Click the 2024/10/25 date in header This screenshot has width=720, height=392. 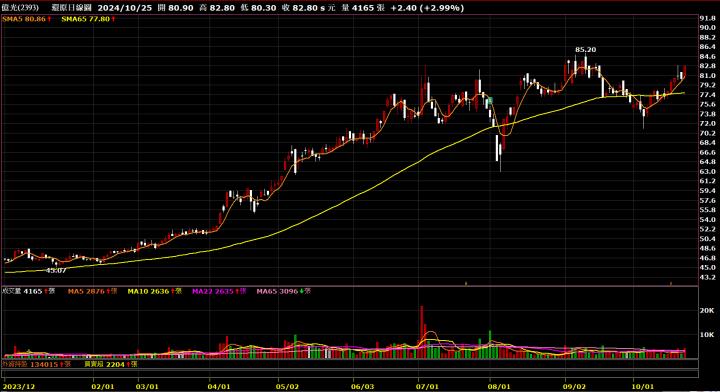pyautogui.click(x=124, y=8)
